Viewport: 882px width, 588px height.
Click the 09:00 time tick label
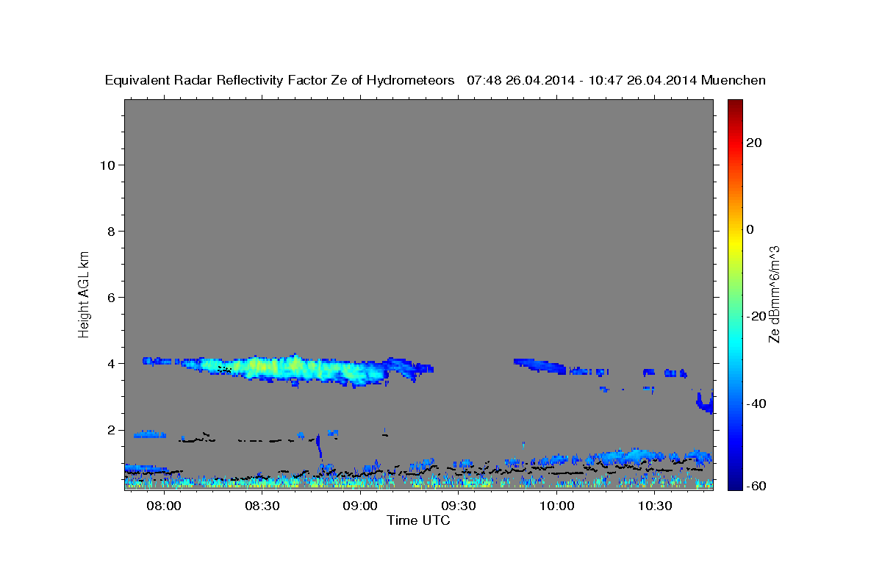click(x=360, y=506)
